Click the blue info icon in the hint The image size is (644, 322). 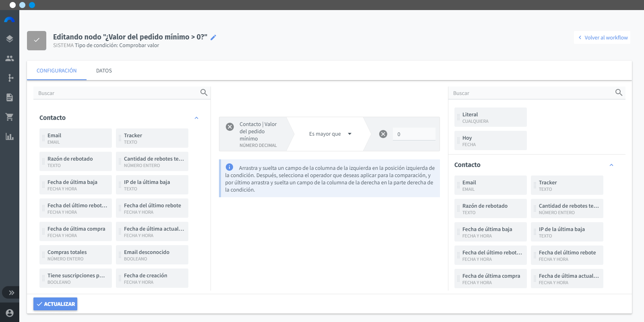click(x=229, y=167)
